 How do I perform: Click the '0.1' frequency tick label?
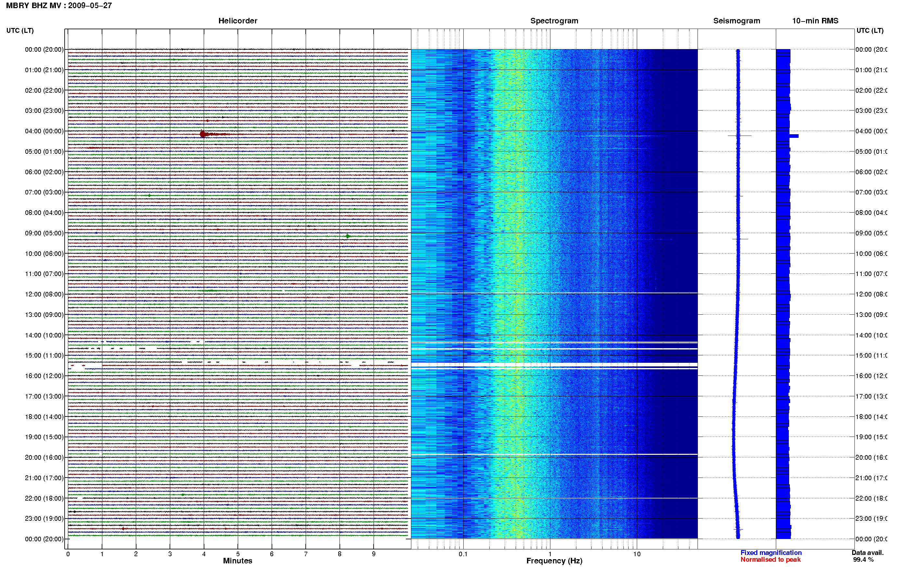463,554
